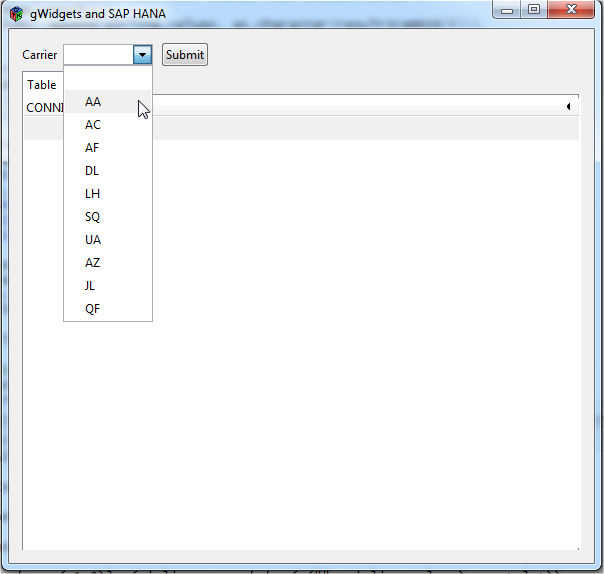Pick UA in the dropdown list
This screenshot has width=604, height=574.
point(108,240)
